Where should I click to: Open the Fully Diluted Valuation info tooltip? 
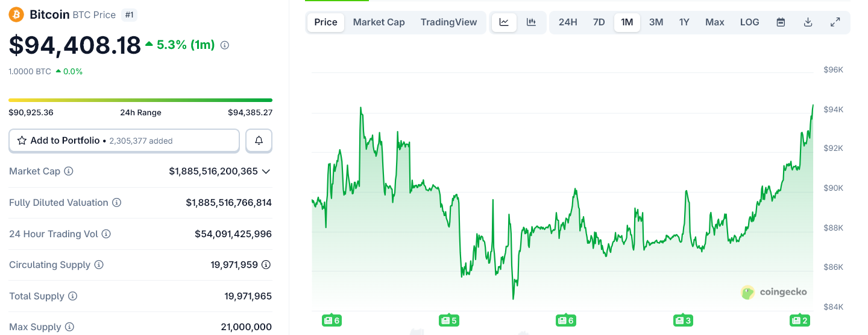pos(117,203)
